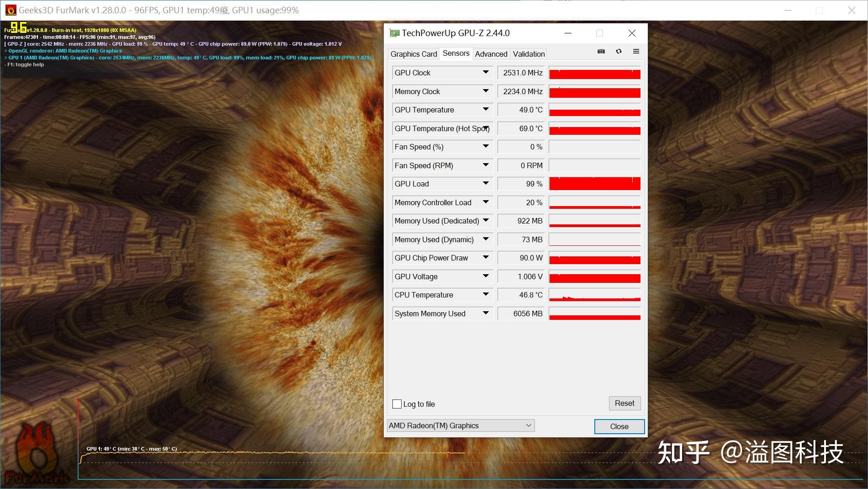The image size is (868, 489).
Task: Click the 46.8 °C CPU temperature value
Action: (x=521, y=295)
